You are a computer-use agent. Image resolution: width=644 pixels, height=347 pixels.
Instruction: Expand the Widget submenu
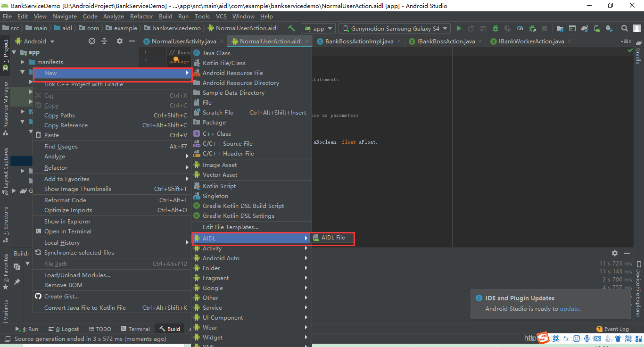click(251, 338)
